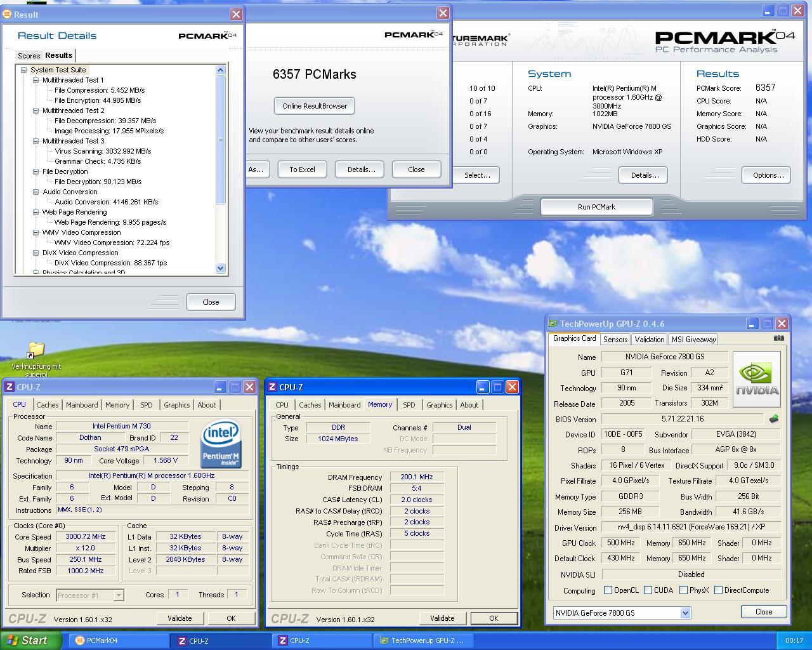Click the left CPU-Z window title icon

pyautogui.click(x=10, y=387)
